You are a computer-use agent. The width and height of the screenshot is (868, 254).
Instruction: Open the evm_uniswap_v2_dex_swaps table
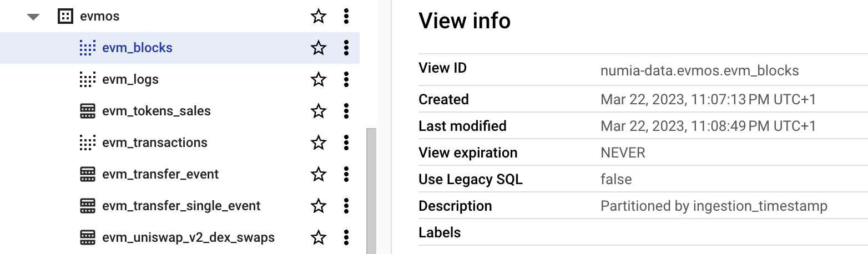pos(188,237)
